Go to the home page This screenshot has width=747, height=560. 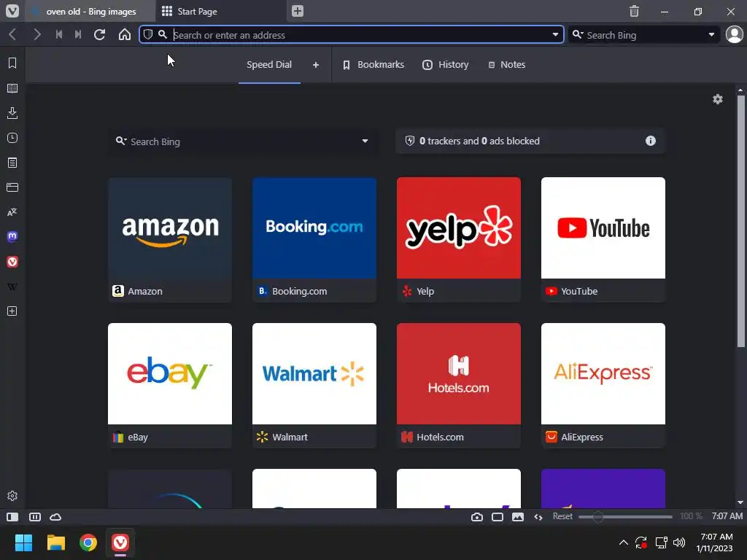click(x=124, y=34)
